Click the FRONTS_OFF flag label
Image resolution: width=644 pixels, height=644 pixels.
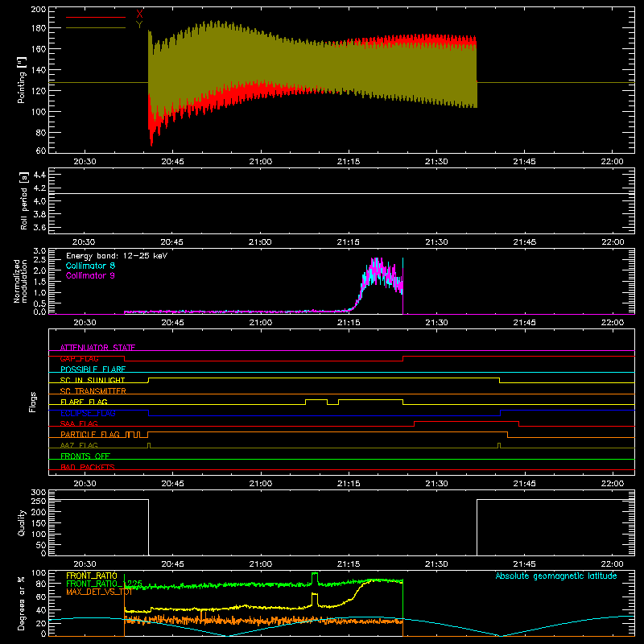pos(85,456)
